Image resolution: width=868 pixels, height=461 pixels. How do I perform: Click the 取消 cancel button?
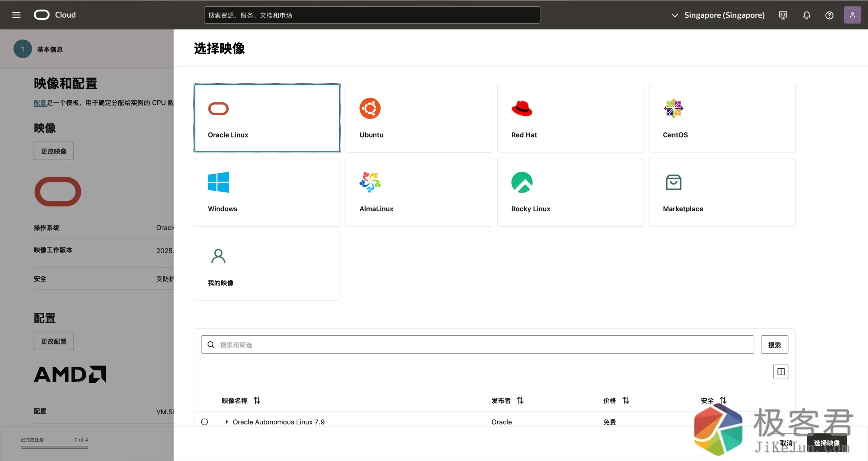(x=786, y=443)
